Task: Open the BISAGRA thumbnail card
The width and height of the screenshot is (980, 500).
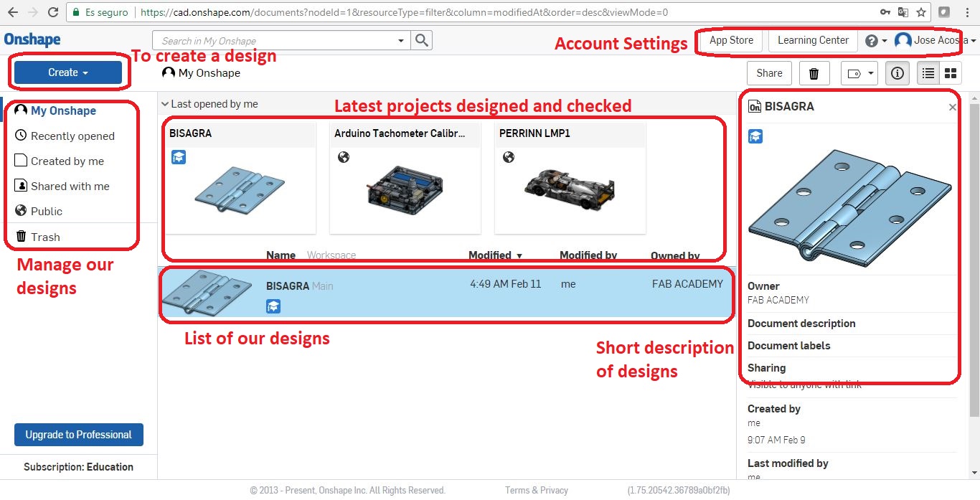Action: point(240,178)
